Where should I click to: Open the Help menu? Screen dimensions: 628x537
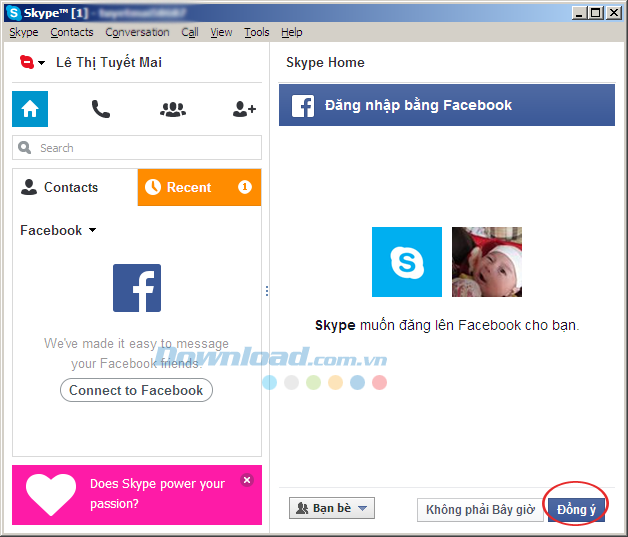click(292, 32)
